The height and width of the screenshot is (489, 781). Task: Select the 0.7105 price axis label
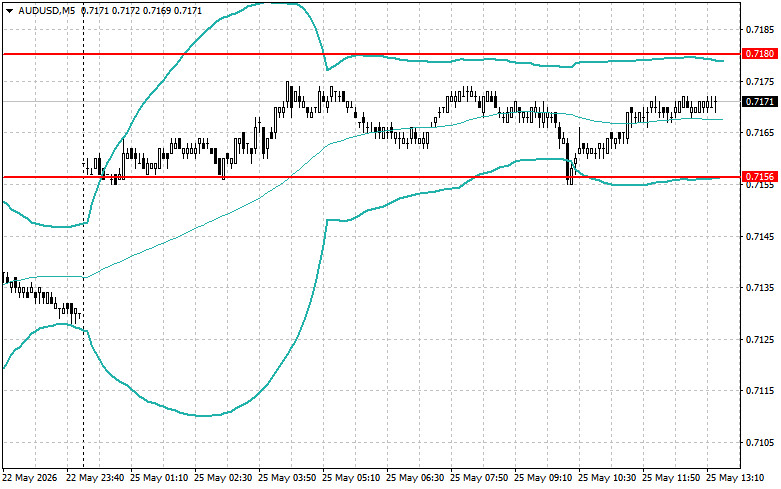(x=760, y=442)
